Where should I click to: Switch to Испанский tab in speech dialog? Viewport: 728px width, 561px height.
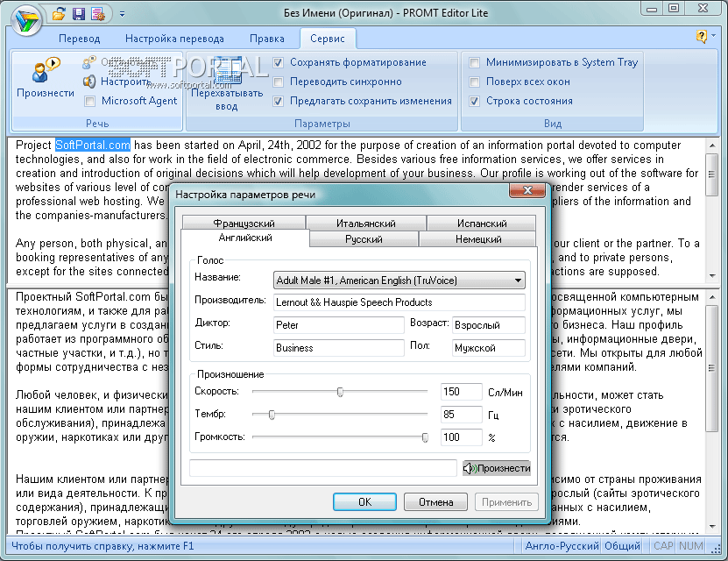click(482, 223)
